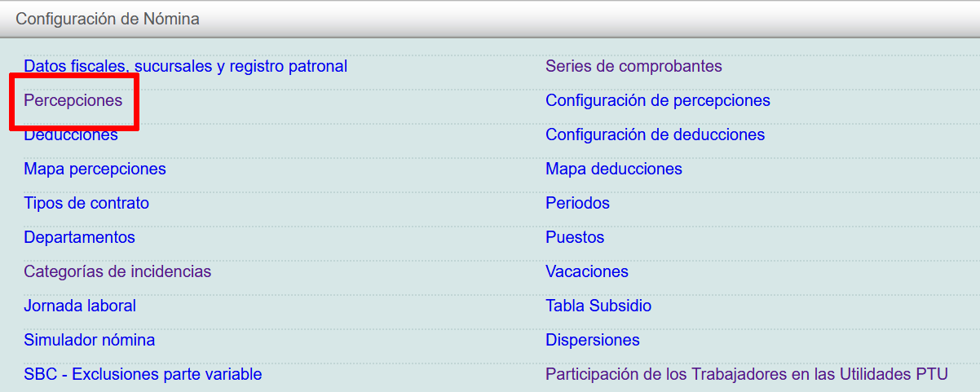Open the Puestos page
Image resolution: width=980 pixels, height=392 pixels.
(575, 237)
